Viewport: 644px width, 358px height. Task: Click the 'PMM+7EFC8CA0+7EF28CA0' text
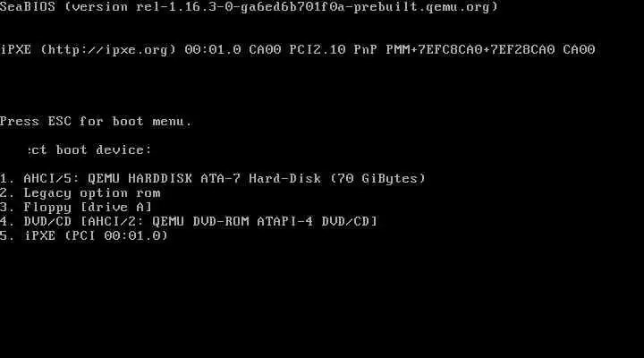[x=470, y=50]
